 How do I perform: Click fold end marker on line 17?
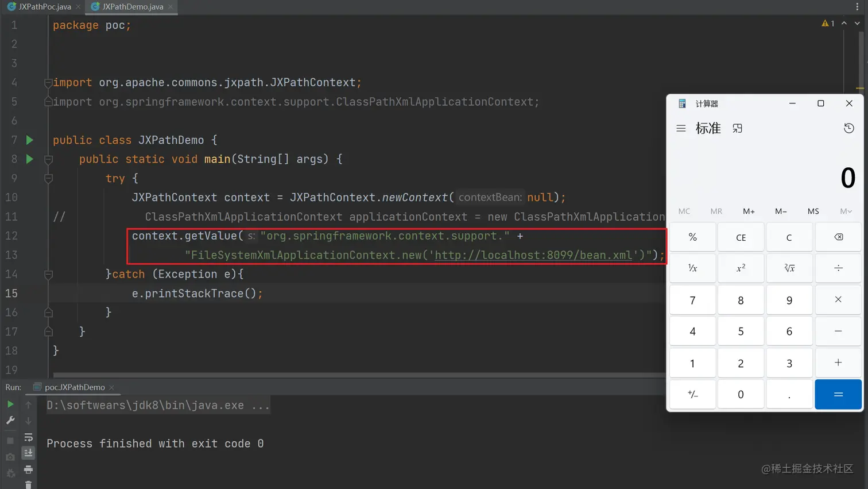tap(48, 332)
